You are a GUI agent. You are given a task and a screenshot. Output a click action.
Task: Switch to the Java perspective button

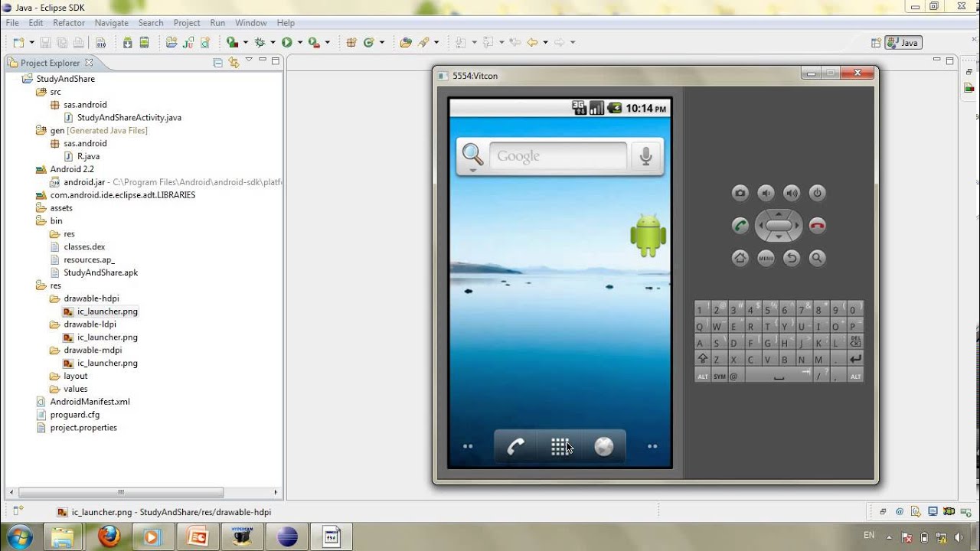903,43
